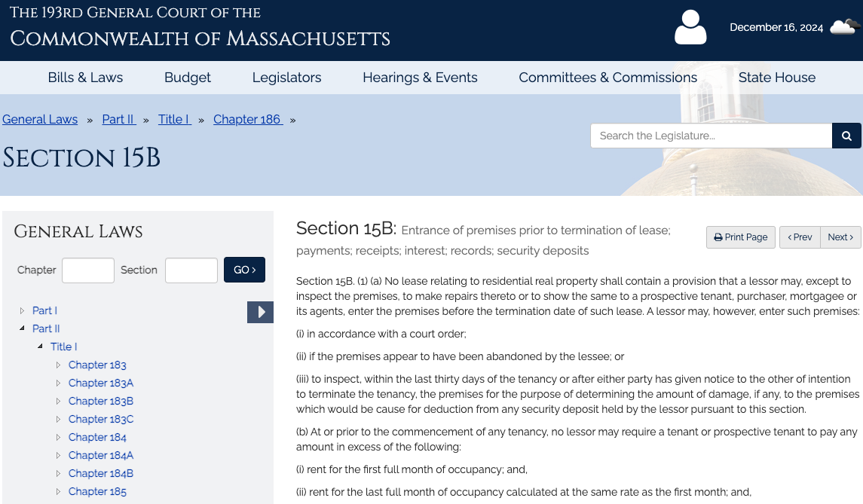Open the Bills & Laws menu
This screenshot has height=504, width=863.
(x=85, y=78)
